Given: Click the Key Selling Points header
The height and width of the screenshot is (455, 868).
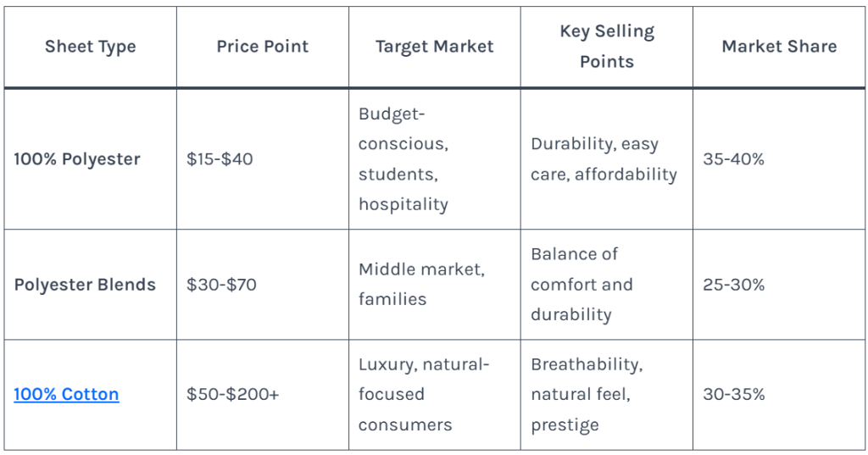Looking at the screenshot, I should [606, 47].
